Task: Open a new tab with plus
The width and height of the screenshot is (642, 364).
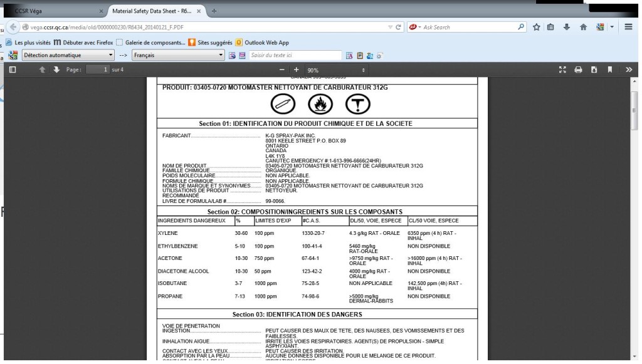Action: (214, 11)
